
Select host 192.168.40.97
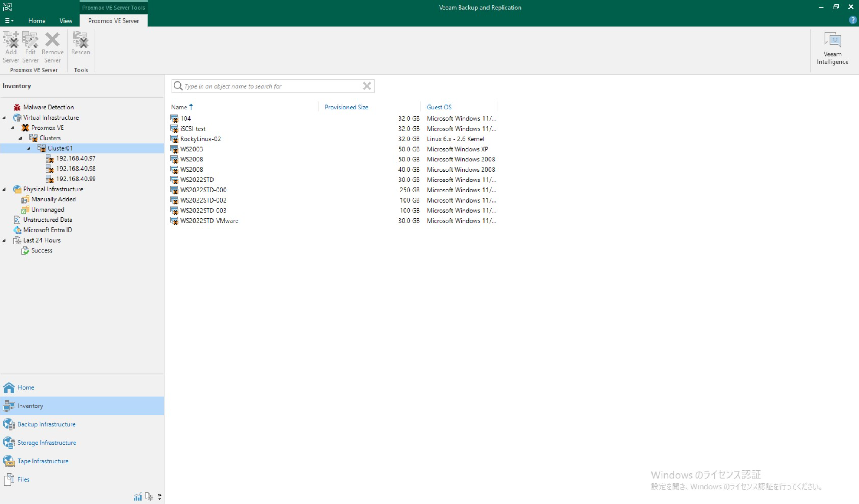[x=75, y=158]
